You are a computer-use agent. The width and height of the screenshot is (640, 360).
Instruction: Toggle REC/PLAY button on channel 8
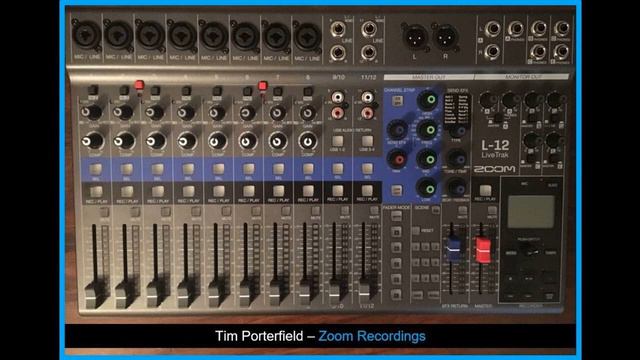(308, 191)
